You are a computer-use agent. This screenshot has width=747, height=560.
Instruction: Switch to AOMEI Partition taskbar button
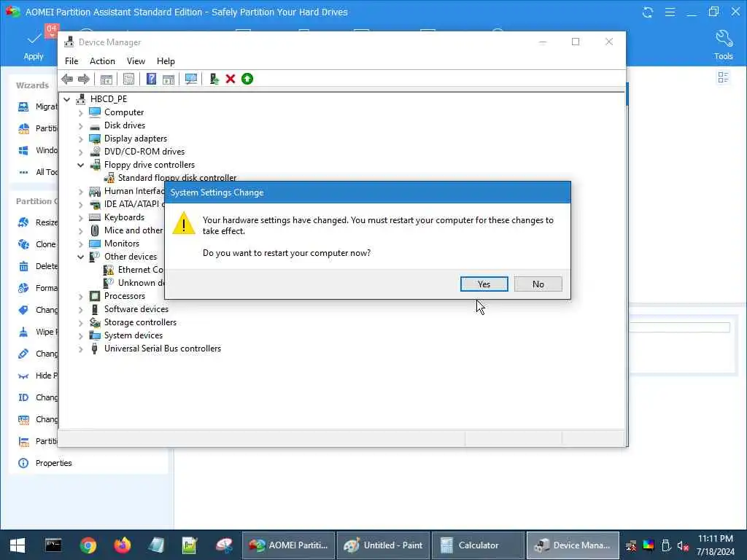coord(289,545)
